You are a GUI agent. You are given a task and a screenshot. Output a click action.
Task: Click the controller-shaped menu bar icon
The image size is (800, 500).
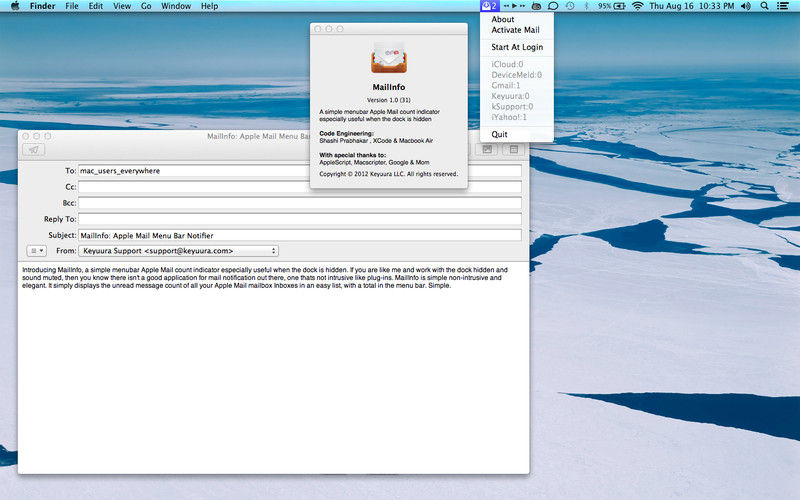(x=536, y=6)
